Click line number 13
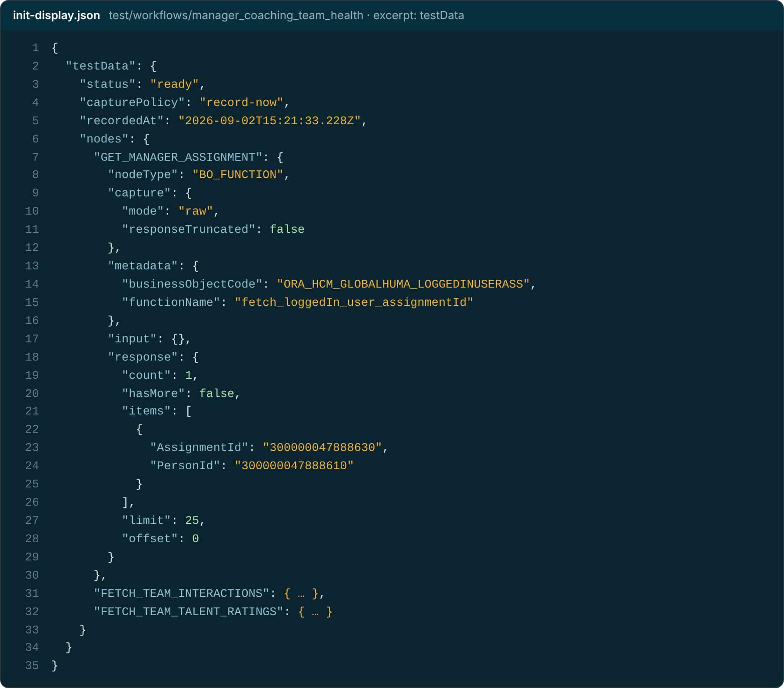 (x=32, y=266)
